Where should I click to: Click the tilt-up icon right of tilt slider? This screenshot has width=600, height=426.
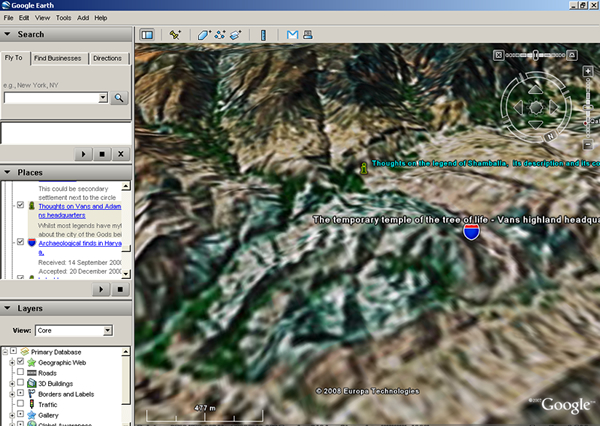point(572,55)
